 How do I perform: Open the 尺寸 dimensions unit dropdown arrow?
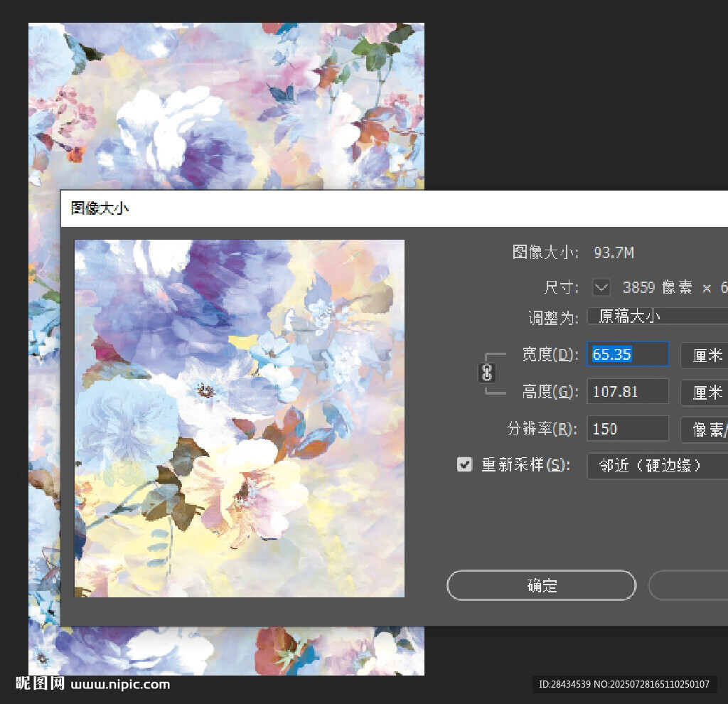[601, 287]
